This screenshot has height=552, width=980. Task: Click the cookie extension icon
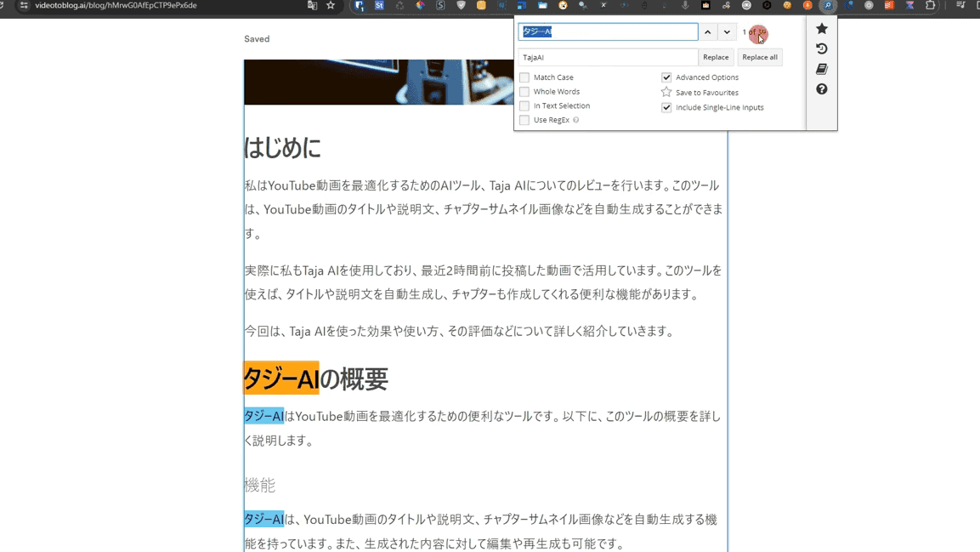787,5
